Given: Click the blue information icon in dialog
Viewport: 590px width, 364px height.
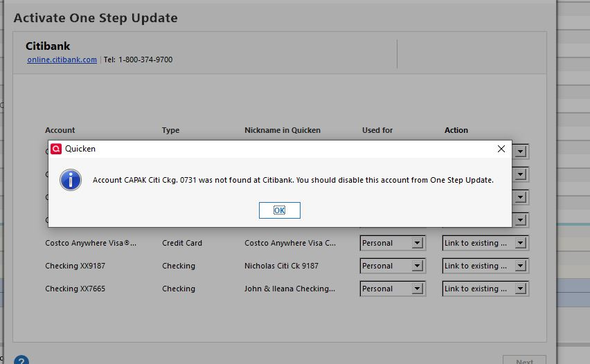Looking at the screenshot, I should pyautogui.click(x=71, y=180).
